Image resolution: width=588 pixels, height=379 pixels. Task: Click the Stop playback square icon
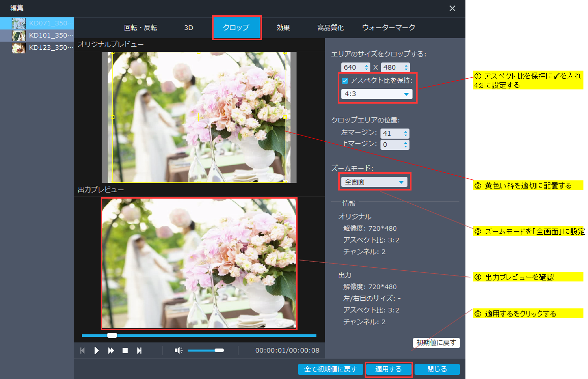click(125, 351)
